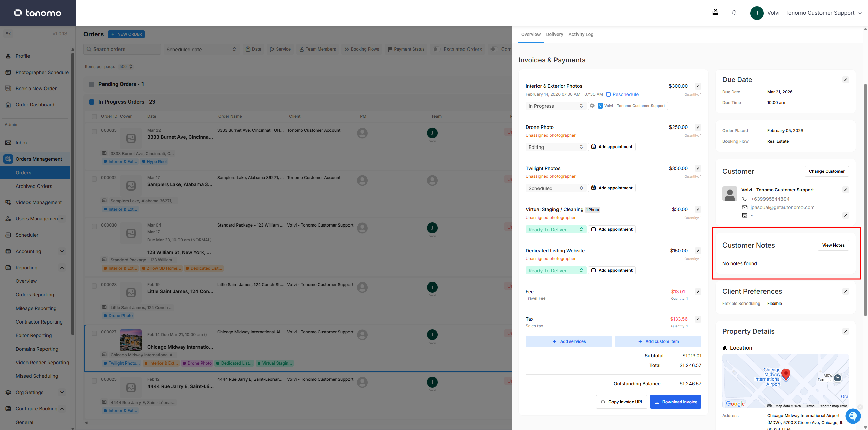Screen dimensions: 868x430
Task: Edit the Virtual Staging / Cleaning item pencil
Action: [x=698, y=209]
